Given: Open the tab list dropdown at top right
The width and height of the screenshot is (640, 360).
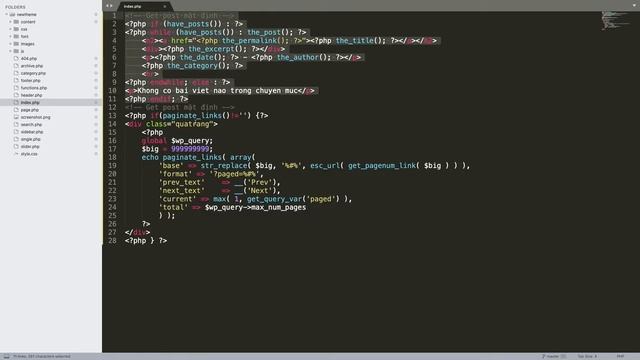Looking at the screenshot, I should click(x=634, y=5).
